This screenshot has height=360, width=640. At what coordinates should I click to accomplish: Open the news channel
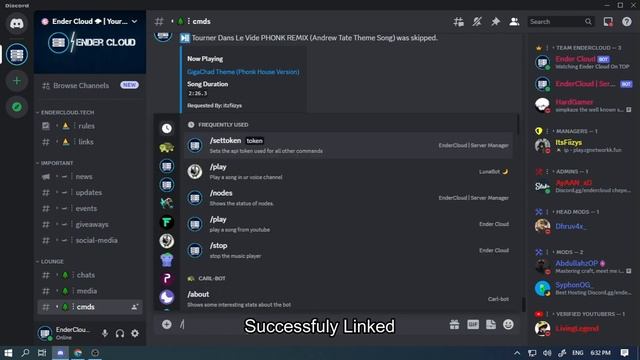point(90,176)
